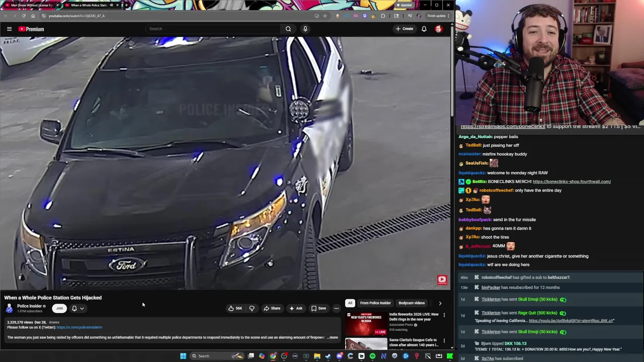Open browser extensions puzzle icon

[383, 16]
